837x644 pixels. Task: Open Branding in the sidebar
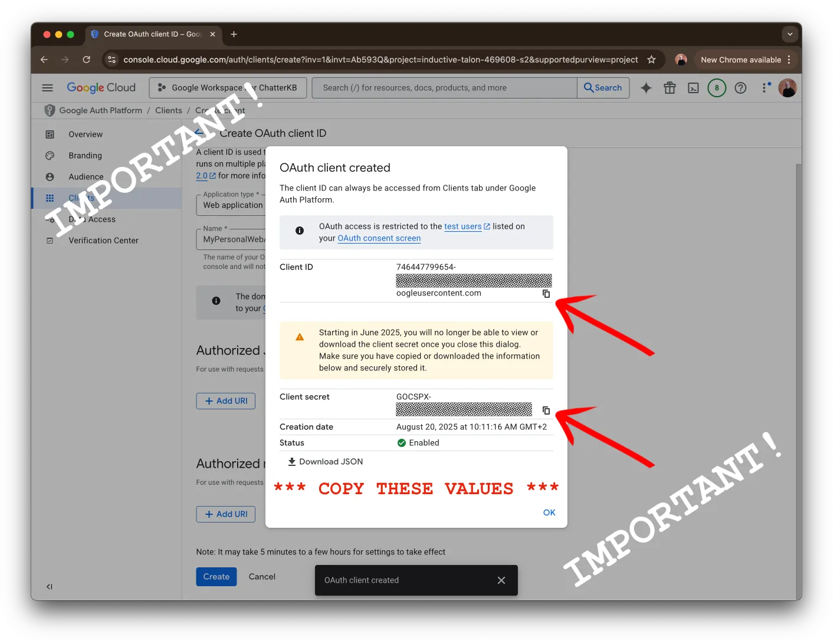[x=85, y=156]
